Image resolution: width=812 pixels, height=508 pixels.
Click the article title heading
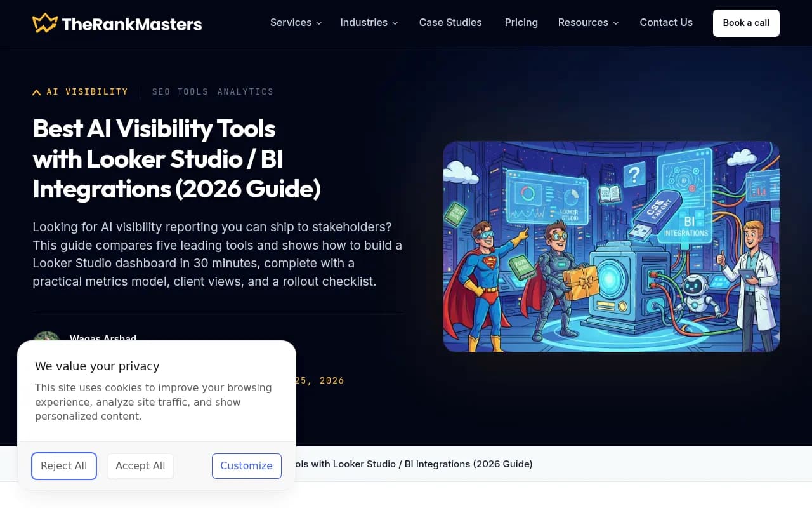177,159
